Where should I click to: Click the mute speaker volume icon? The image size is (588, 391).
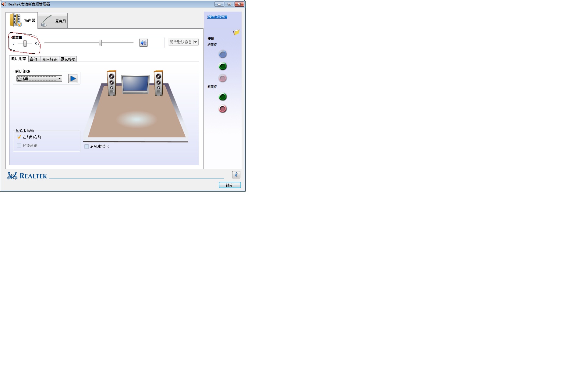click(143, 43)
